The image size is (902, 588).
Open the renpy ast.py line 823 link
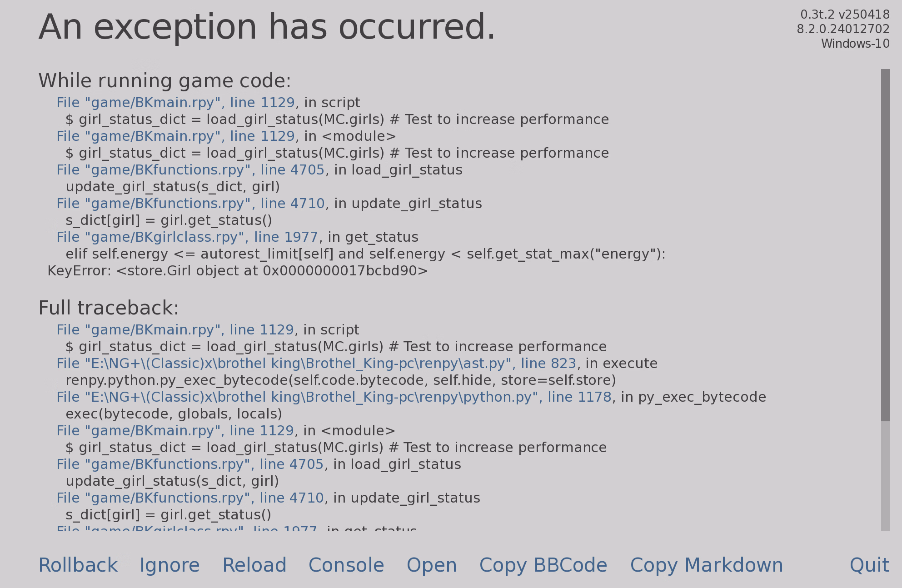(x=316, y=364)
